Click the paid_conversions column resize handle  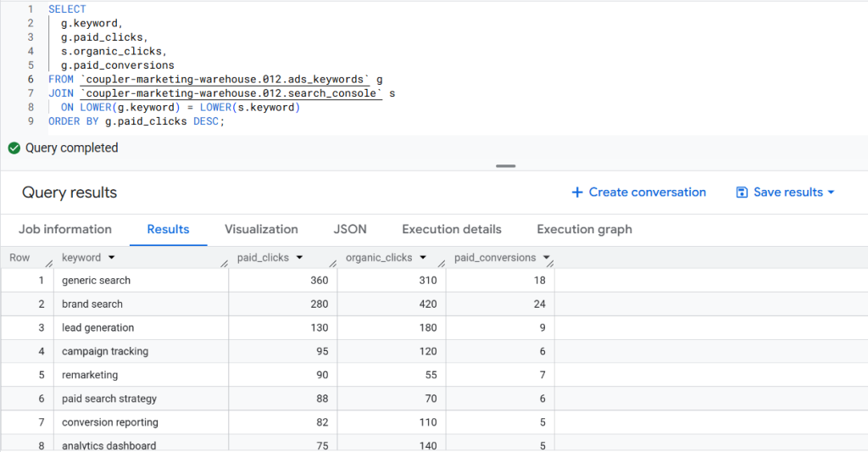click(x=550, y=265)
